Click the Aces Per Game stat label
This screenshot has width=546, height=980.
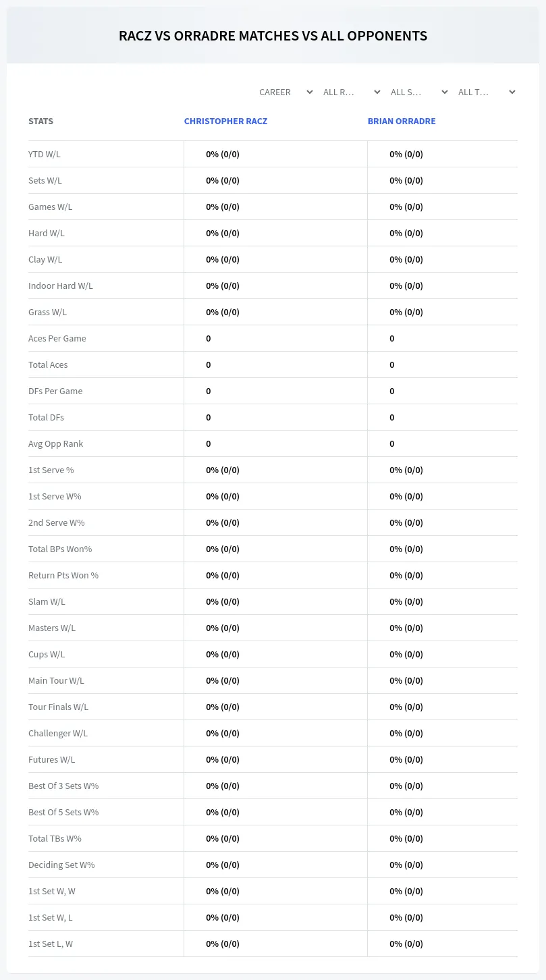pyautogui.click(x=57, y=338)
